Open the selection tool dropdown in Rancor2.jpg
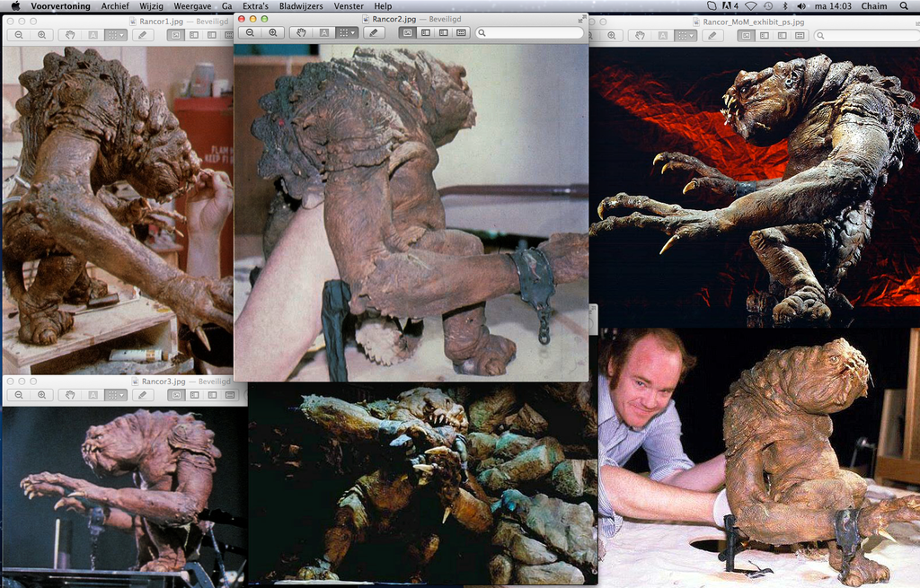Screen dimensions: 920x588 tap(347, 33)
